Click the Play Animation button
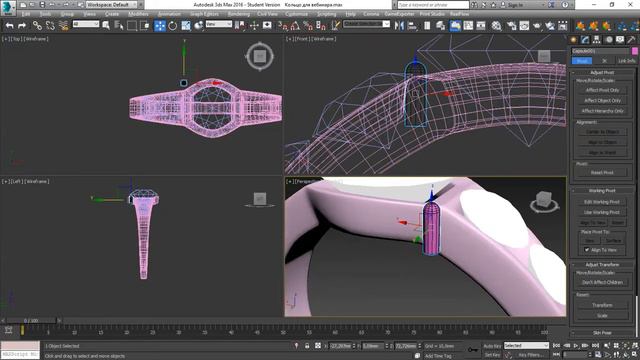Viewport: 640px width, 360px height. [x=576, y=346]
